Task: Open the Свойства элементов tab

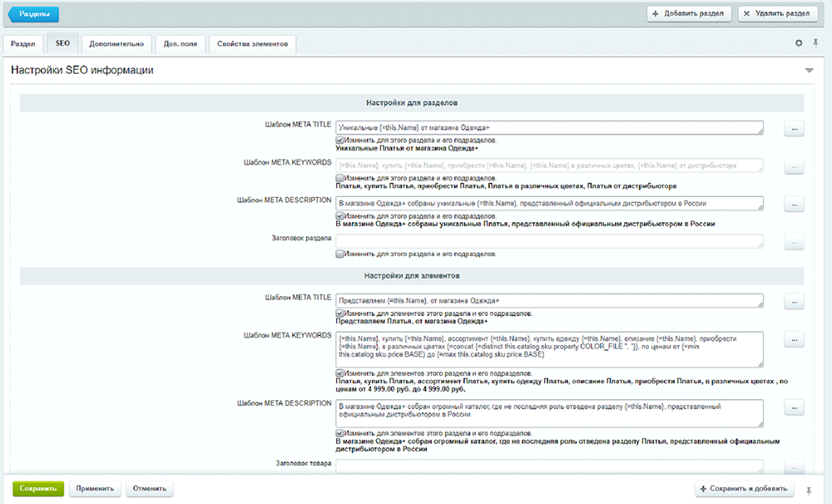Action: click(x=253, y=44)
